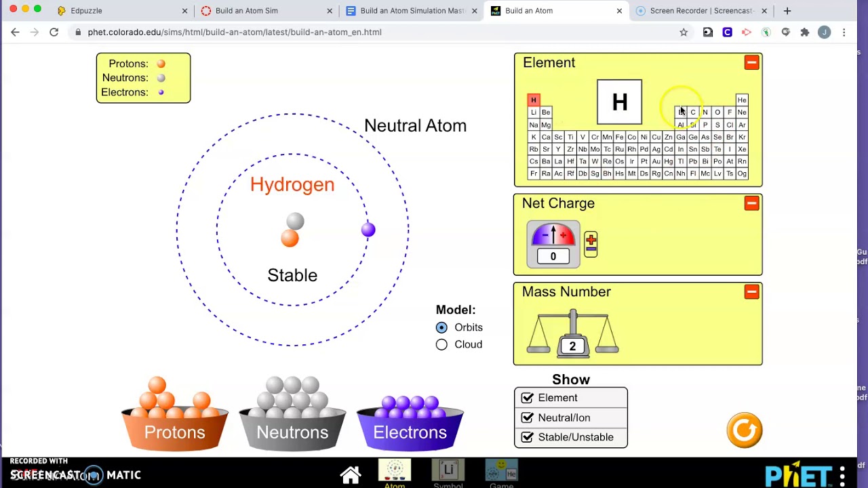Select the Orbits model option
Viewport: 868px width, 488px height.
pos(441,327)
